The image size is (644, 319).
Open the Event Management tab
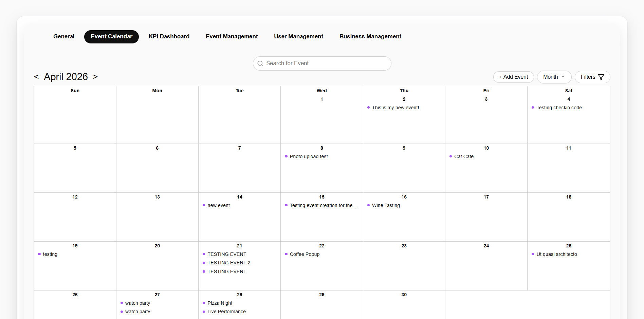(x=232, y=37)
